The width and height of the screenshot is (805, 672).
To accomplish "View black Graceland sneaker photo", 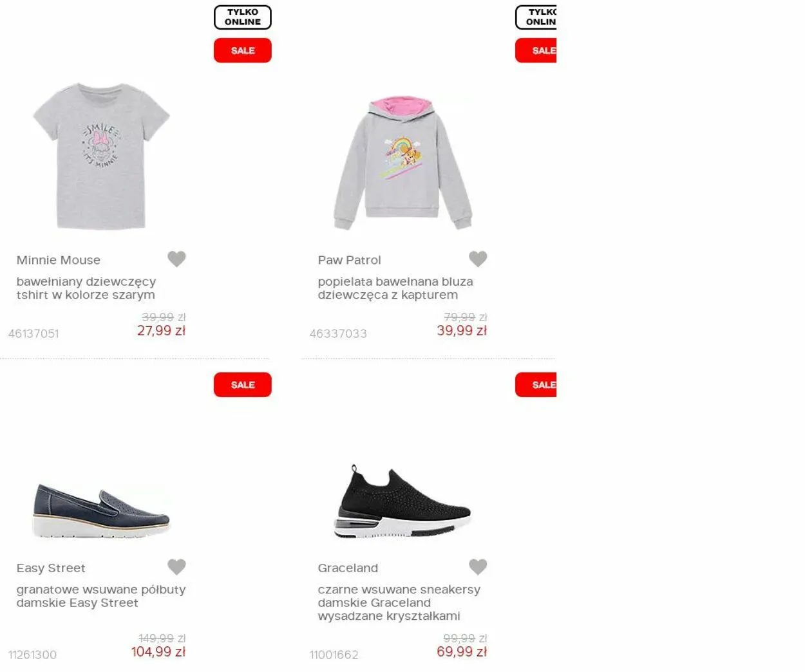I will click(402, 502).
